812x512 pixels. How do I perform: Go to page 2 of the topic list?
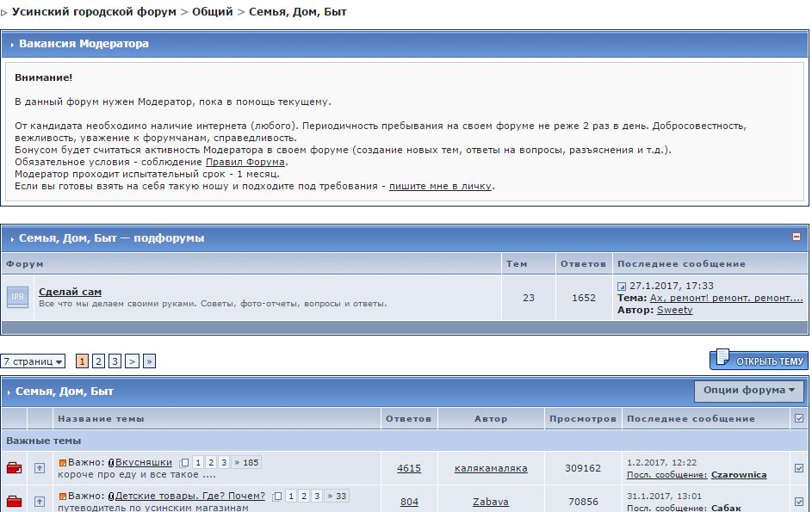(98, 361)
